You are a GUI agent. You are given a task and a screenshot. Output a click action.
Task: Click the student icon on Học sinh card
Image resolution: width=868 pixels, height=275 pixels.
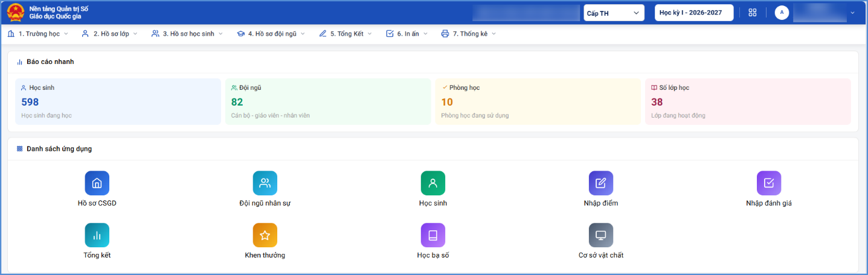[24, 87]
